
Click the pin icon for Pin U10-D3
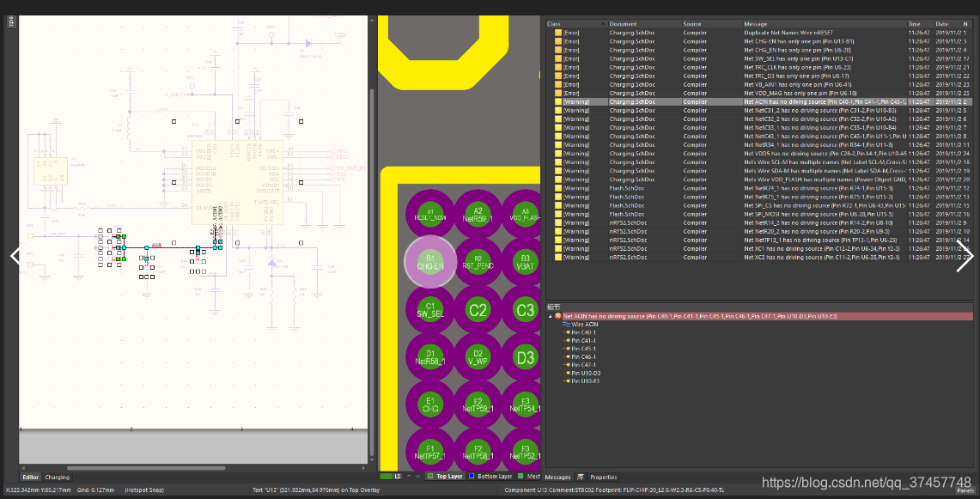tap(568, 374)
